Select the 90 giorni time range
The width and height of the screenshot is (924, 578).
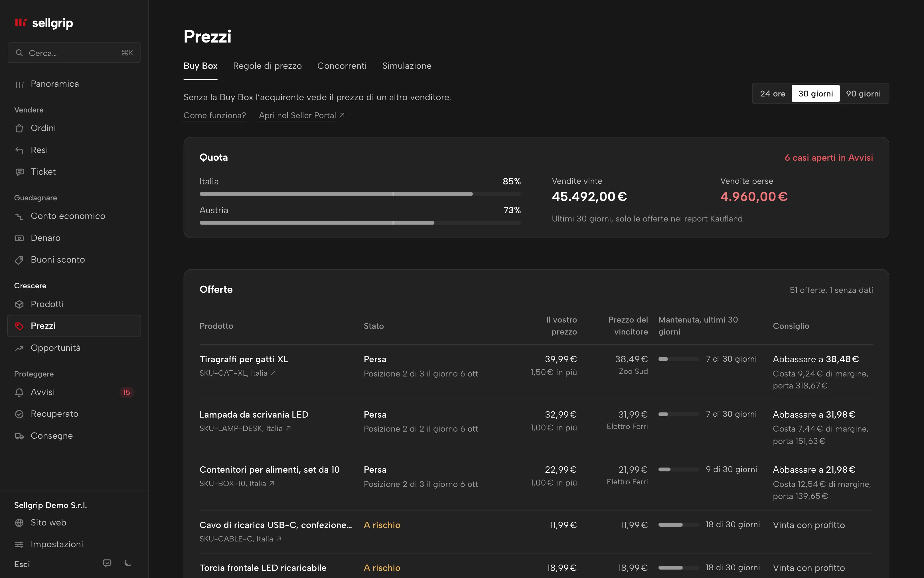(x=863, y=94)
